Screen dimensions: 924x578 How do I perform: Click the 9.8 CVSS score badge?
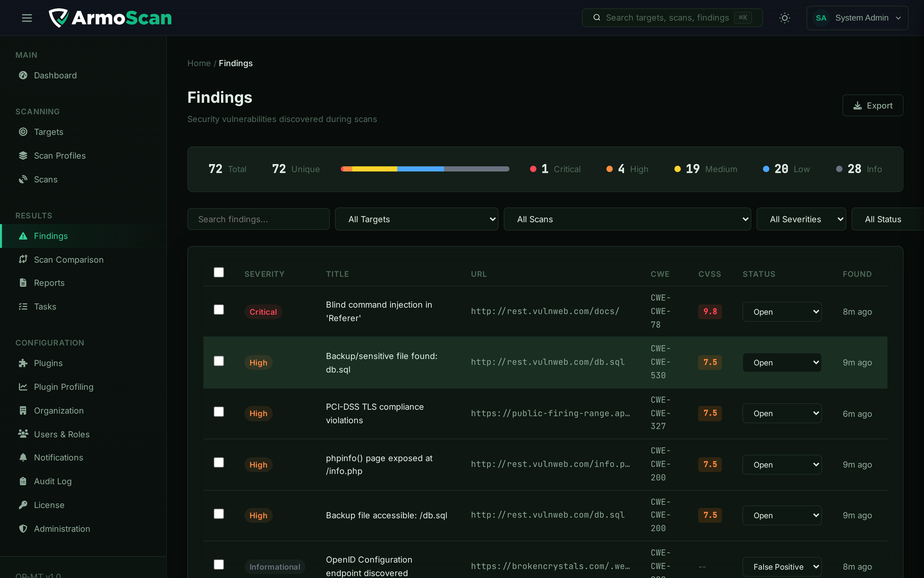[x=710, y=311]
